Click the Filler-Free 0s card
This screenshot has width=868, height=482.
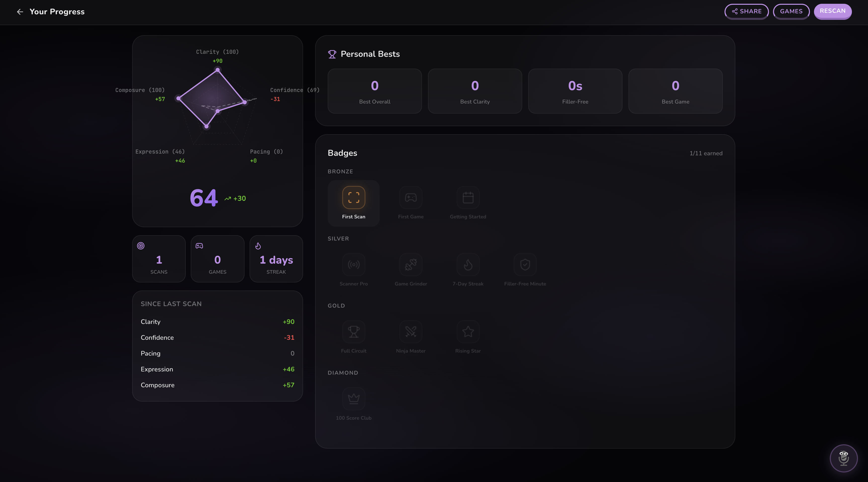click(575, 91)
